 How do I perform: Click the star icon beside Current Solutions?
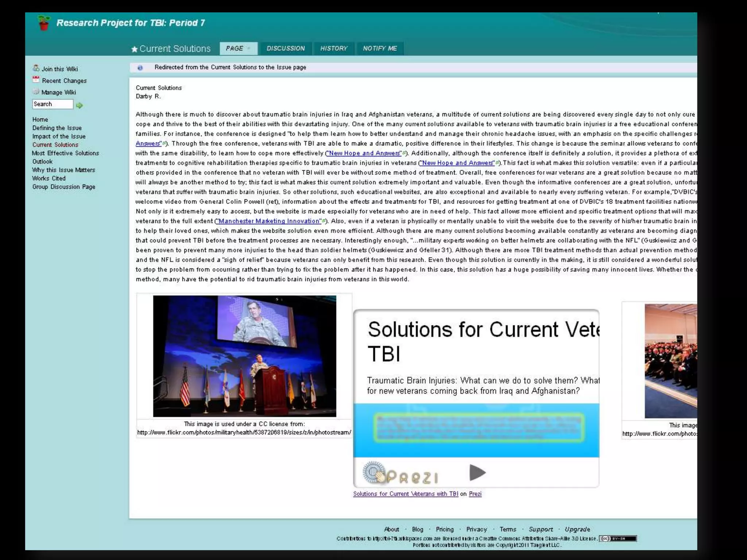point(134,49)
